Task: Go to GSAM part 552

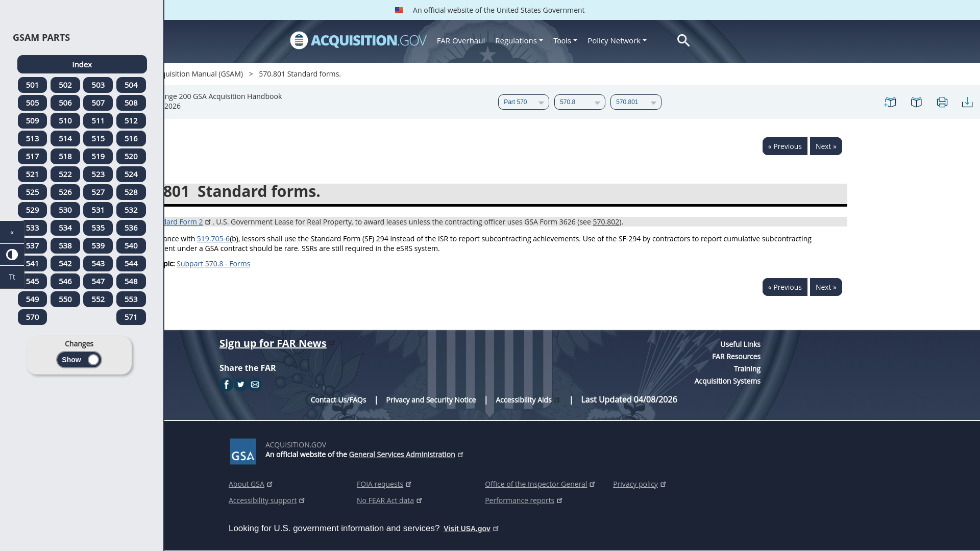Action: tap(98, 299)
